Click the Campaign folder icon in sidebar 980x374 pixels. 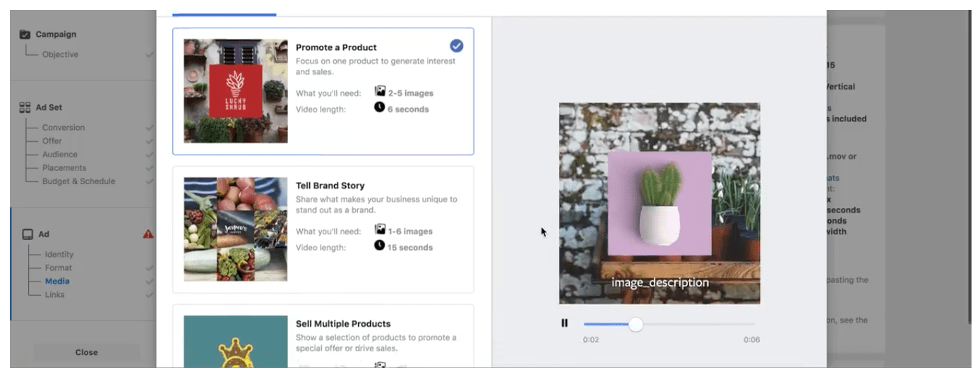[x=25, y=35]
